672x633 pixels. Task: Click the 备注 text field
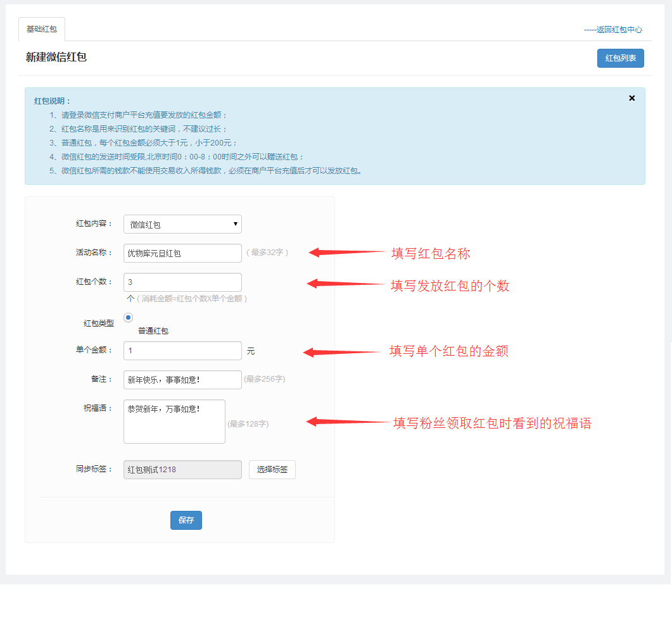(x=182, y=380)
